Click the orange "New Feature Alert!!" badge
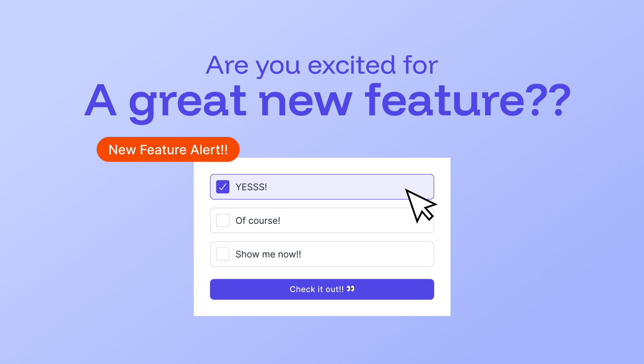 [168, 149]
